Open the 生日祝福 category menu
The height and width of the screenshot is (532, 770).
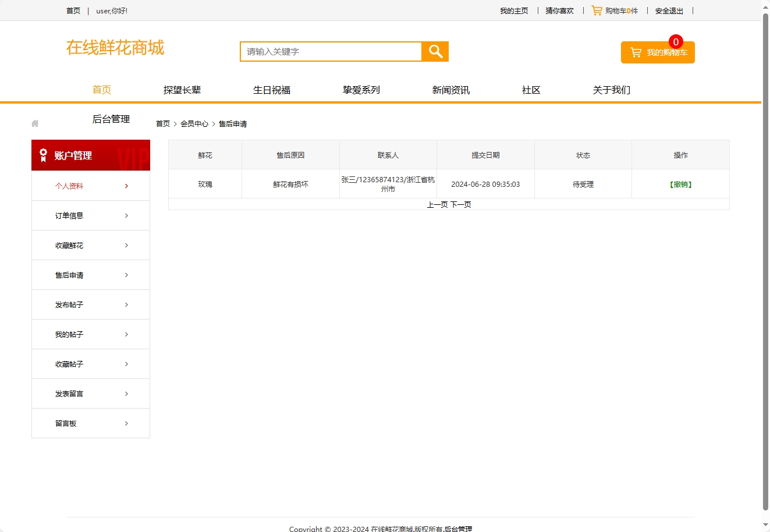click(x=271, y=90)
